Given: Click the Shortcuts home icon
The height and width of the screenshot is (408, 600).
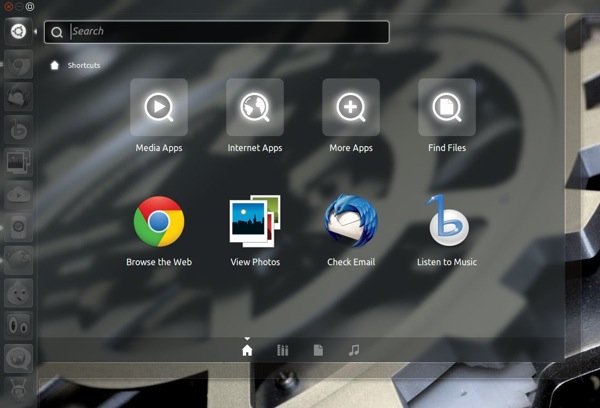Looking at the screenshot, I should [x=54, y=65].
